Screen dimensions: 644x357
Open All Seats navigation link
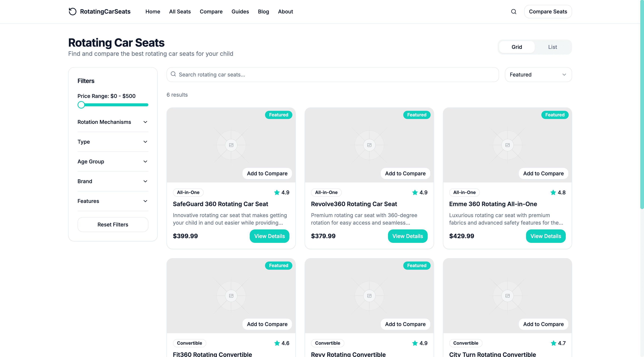click(180, 12)
